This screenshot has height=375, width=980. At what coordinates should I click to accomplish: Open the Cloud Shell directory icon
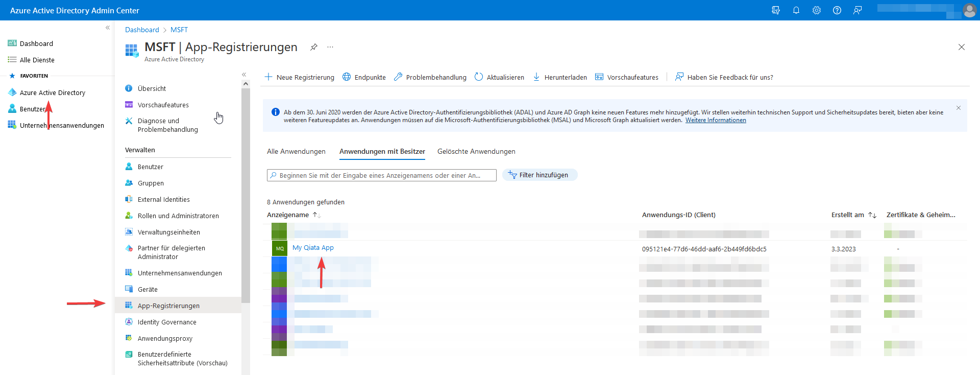click(775, 10)
